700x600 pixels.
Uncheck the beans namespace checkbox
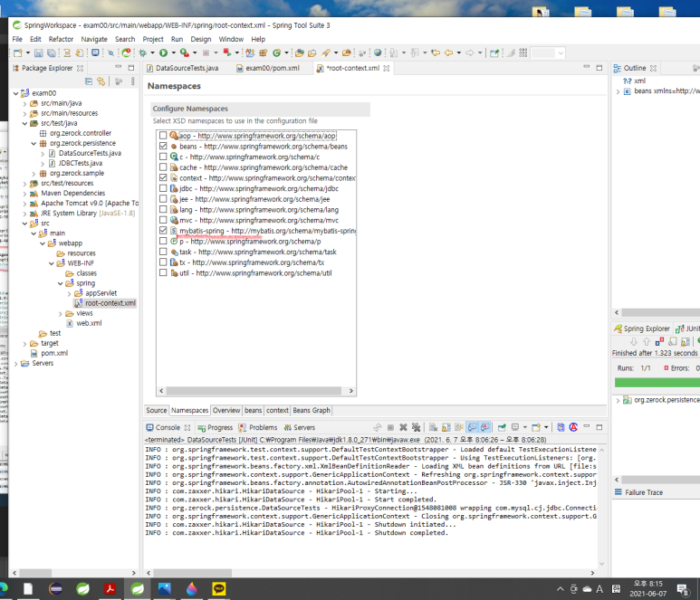click(163, 146)
